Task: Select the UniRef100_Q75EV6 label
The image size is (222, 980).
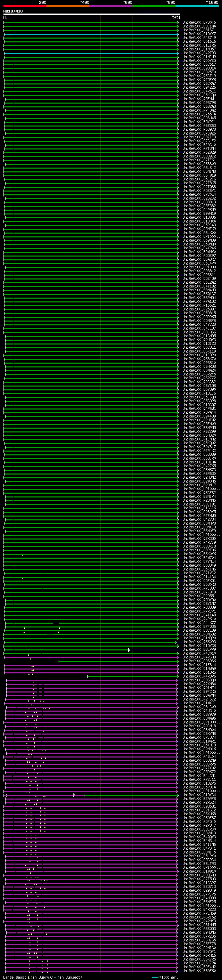Action: click(x=199, y=80)
